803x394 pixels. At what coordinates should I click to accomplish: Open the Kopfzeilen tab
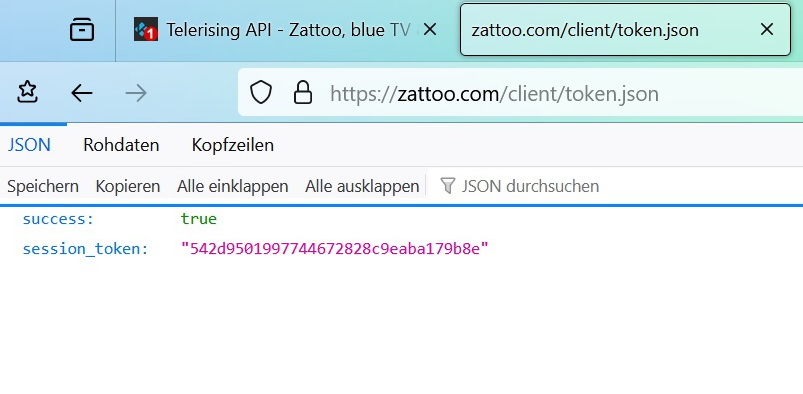point(233,145)
